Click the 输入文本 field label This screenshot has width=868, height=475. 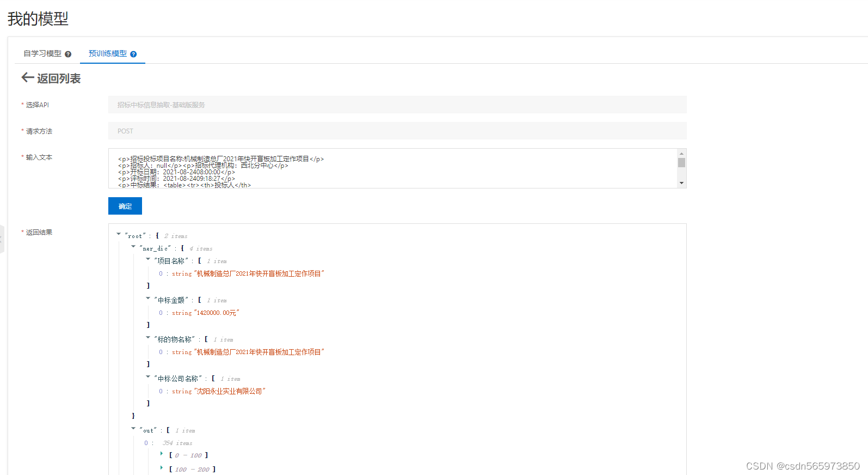(x=39, y=157)
